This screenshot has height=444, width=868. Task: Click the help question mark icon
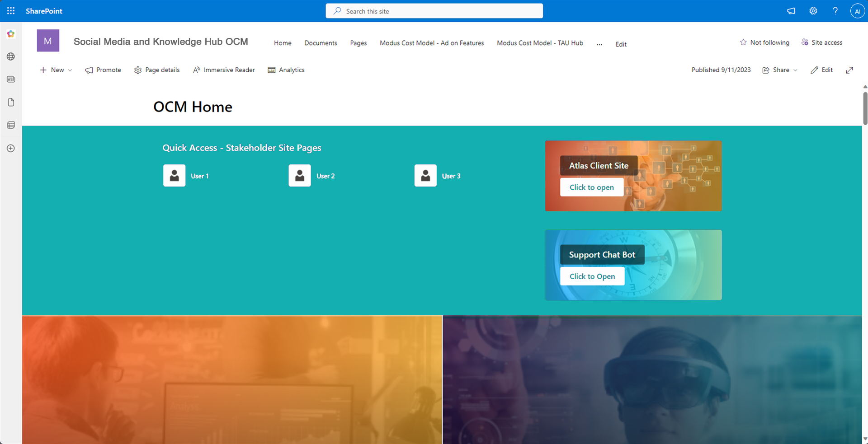pos(835,11)
